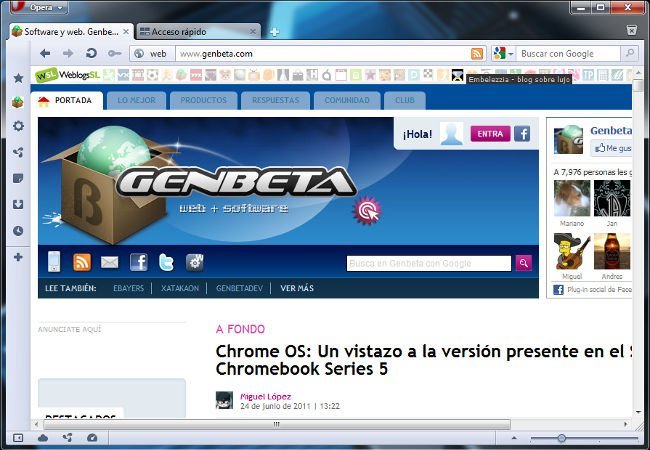Click Mariano's Facebook thumbnail
Screen dimensions: 650x450
572,198
